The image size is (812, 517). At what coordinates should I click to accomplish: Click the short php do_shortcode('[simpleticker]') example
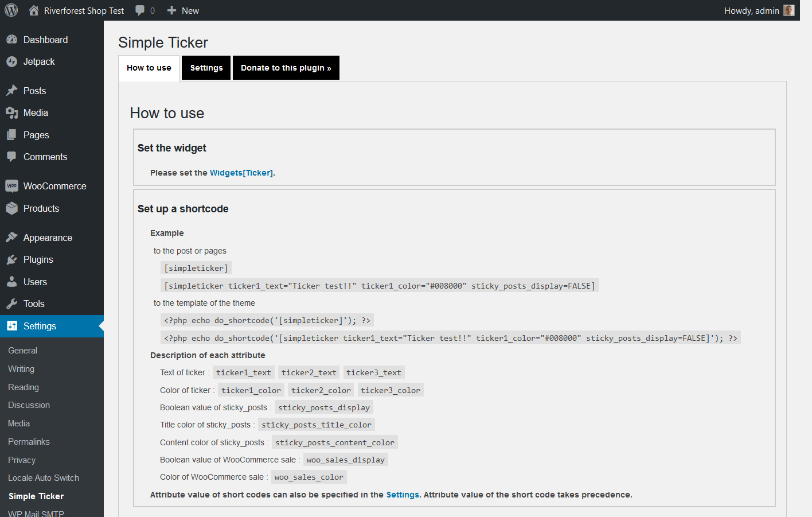[x=267, y=320]
